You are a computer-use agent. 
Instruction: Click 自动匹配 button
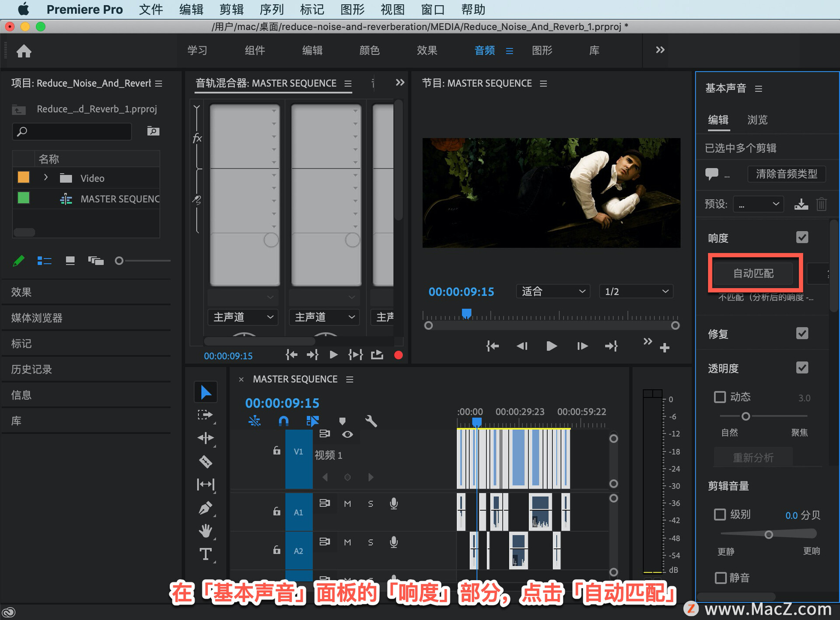click(753, 274)
